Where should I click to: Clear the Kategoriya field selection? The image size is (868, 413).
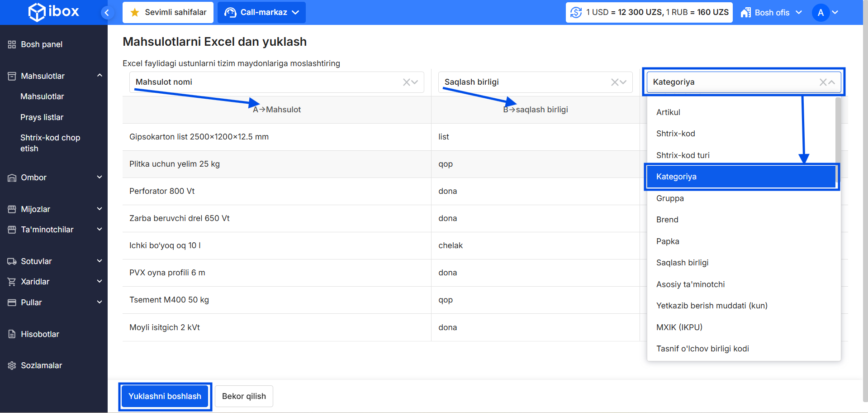[823, 82]
